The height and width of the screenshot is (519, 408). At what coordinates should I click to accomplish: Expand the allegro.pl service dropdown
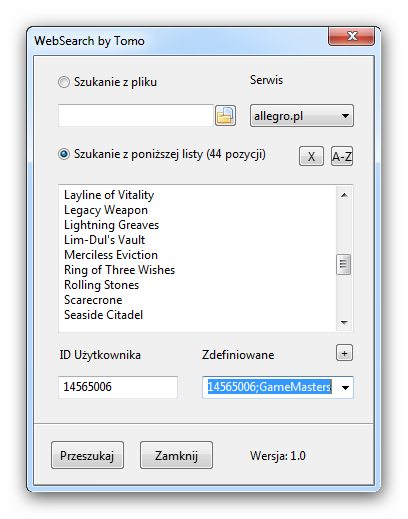coord(302,116)
